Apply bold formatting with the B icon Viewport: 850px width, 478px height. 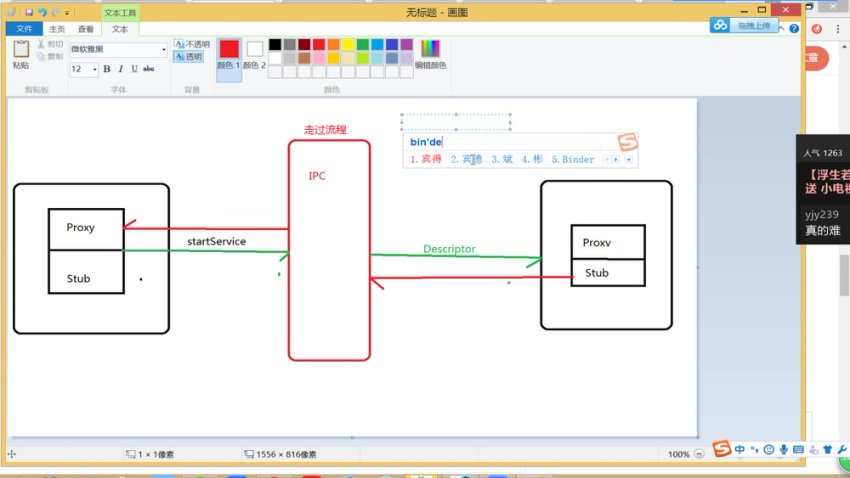click(107, 69)
